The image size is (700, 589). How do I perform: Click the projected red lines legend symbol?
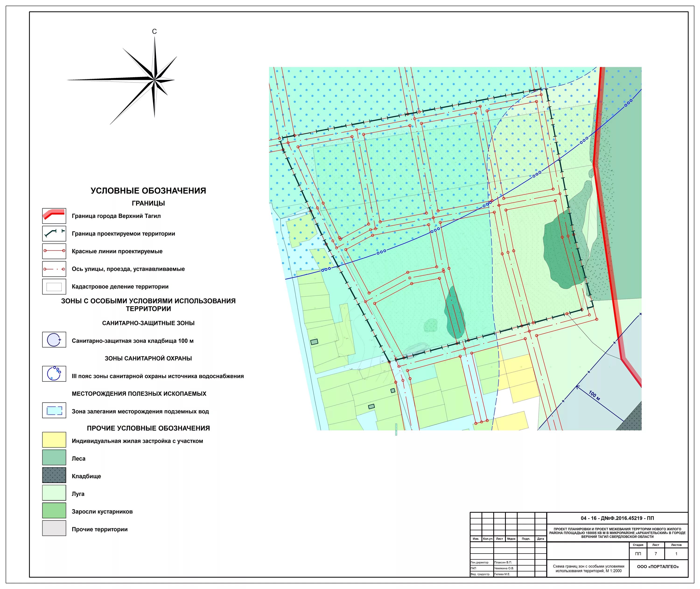tap(54, 251)
